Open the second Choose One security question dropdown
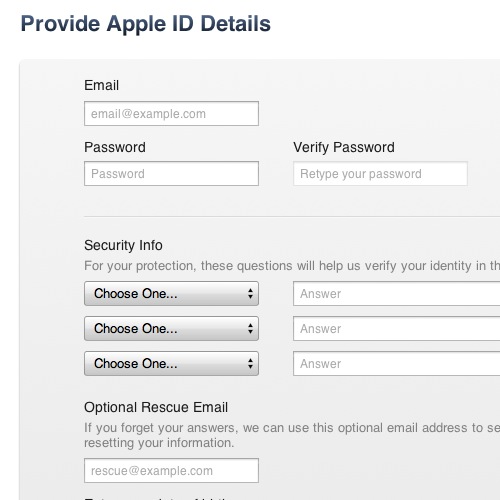 pos(171,329)
